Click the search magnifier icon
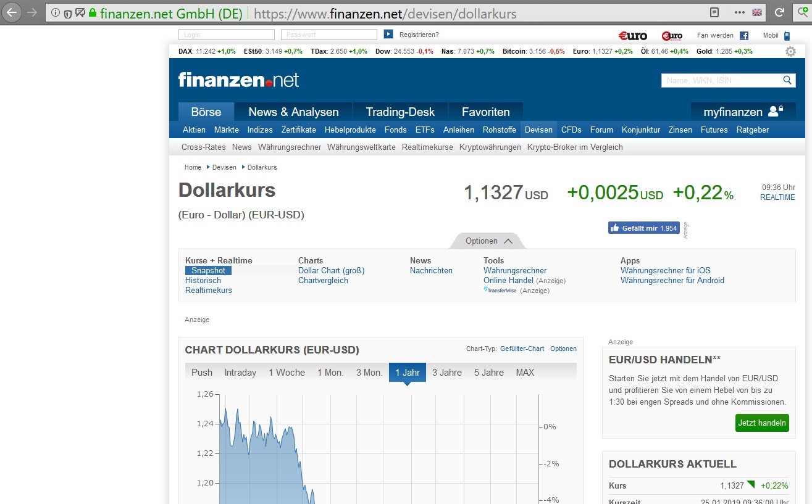 [x=787, y=80]
